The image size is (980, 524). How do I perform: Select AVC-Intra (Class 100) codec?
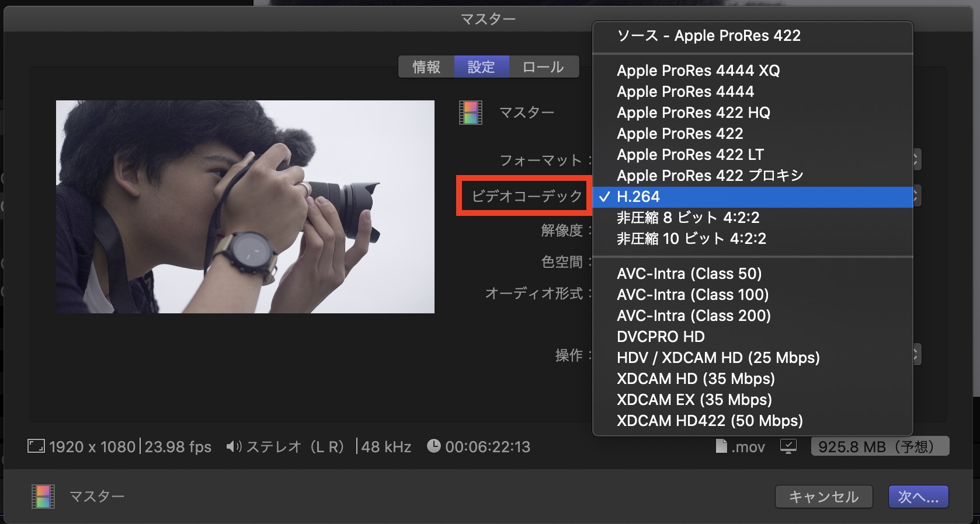pyautogui.click(x=752, y=295)
